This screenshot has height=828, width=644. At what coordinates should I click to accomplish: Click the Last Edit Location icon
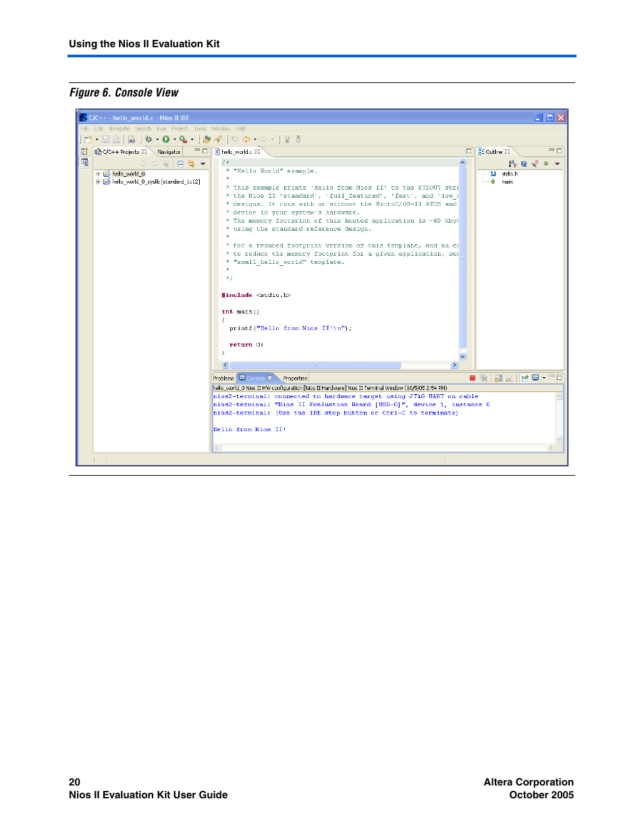click(x=236, y=140)
